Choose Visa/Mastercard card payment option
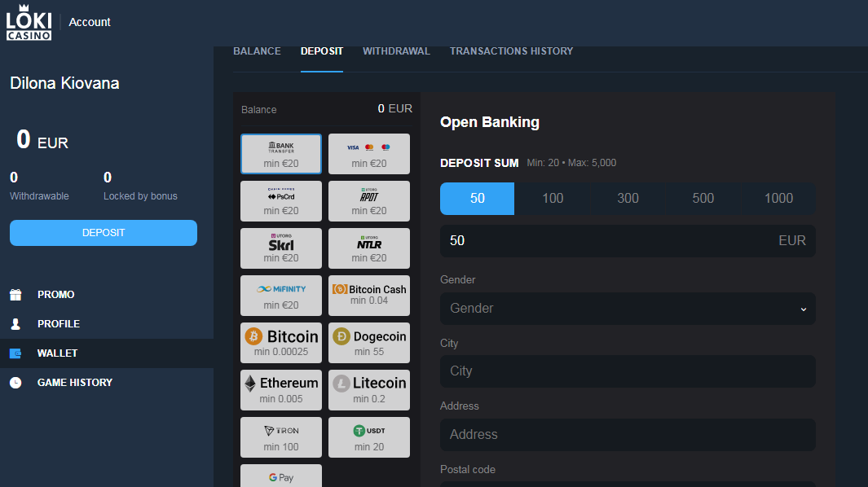The image size is (868, 487). click(368, 154)
